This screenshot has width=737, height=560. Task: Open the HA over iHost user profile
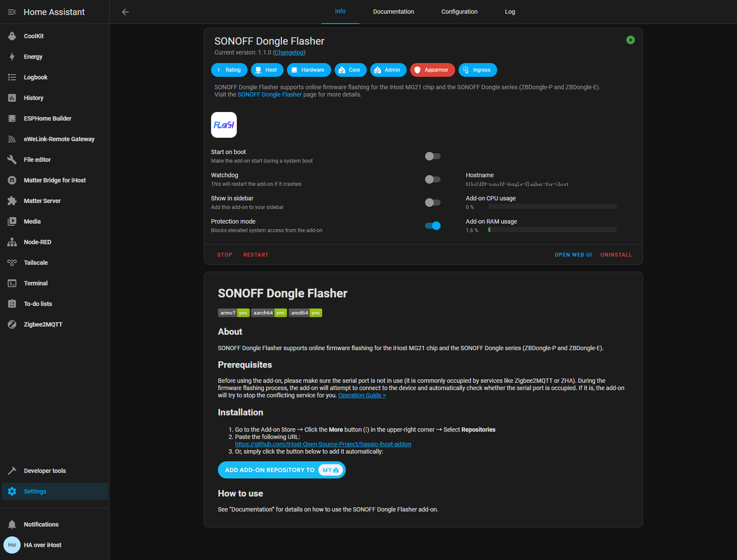(54, 545)
